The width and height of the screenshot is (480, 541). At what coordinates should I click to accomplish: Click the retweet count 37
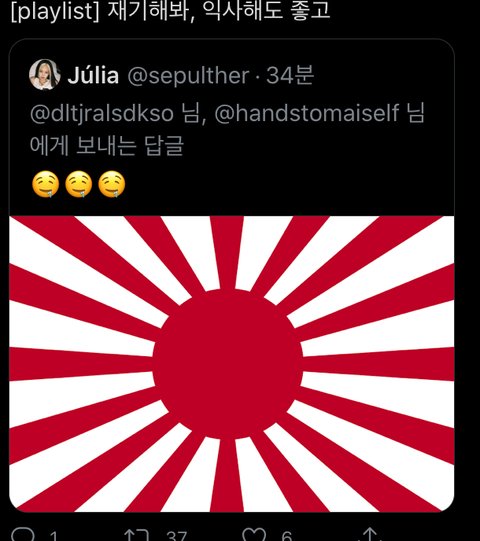(177, 536)
